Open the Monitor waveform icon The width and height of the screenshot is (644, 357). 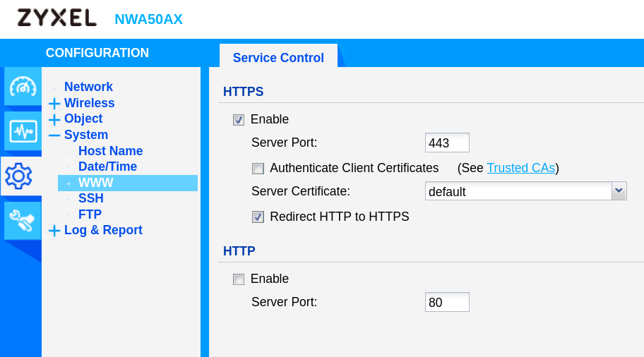tap(23, 131)
